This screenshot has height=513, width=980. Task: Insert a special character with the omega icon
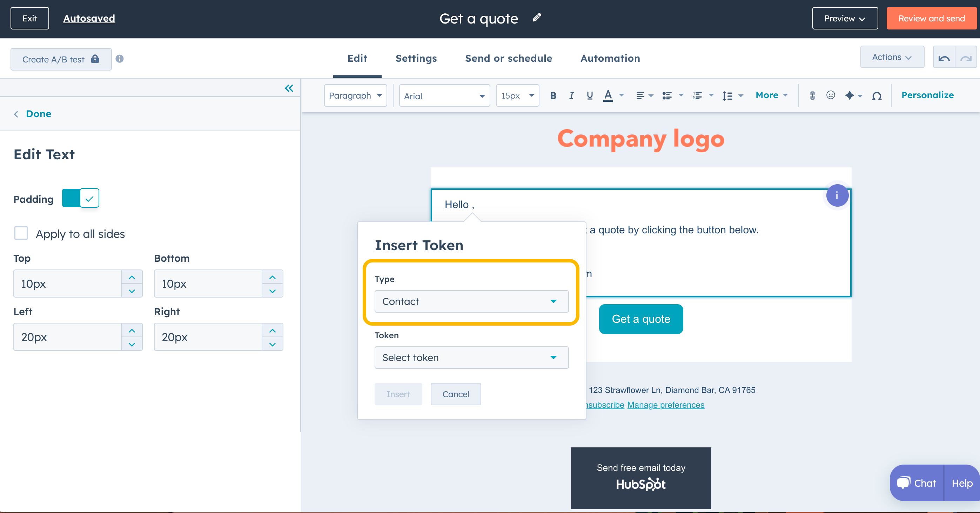click(877, 96)
